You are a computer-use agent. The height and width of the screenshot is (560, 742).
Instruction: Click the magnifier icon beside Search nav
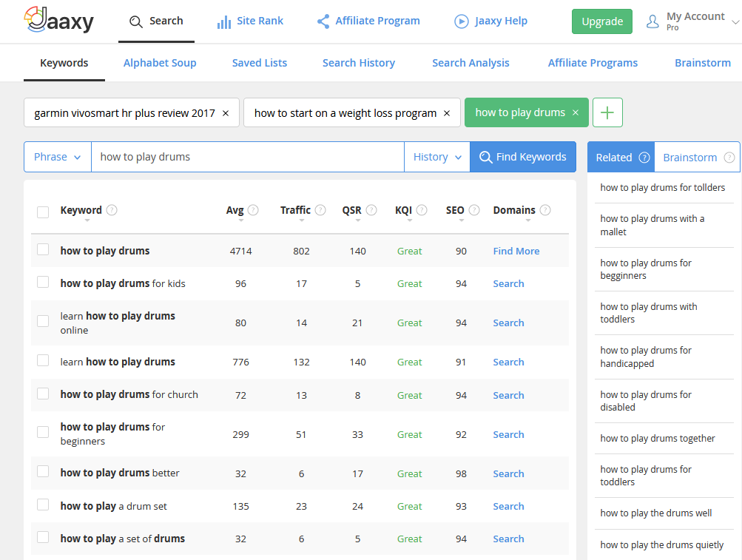[136, 21]
